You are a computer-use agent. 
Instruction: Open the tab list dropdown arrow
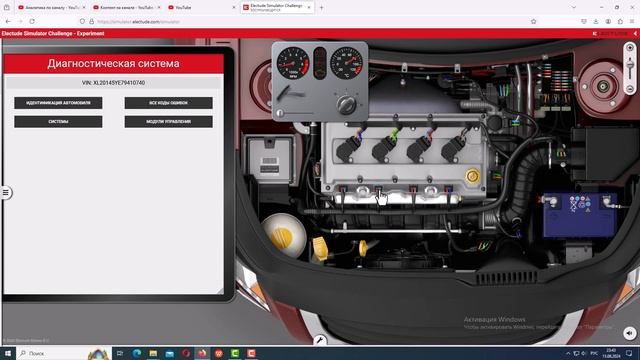[x=574, y=7]
